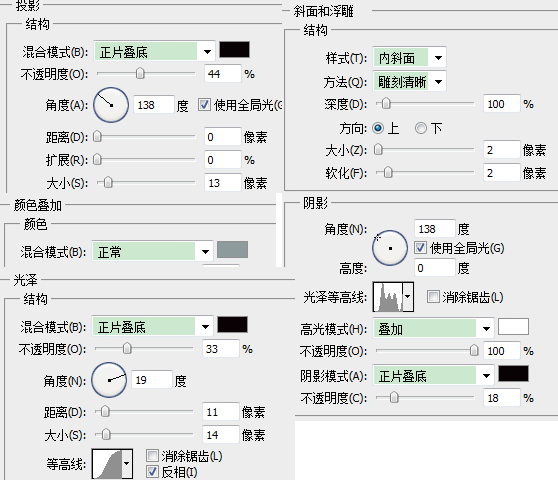Click the 光泽 angle dial

point(109,380)
